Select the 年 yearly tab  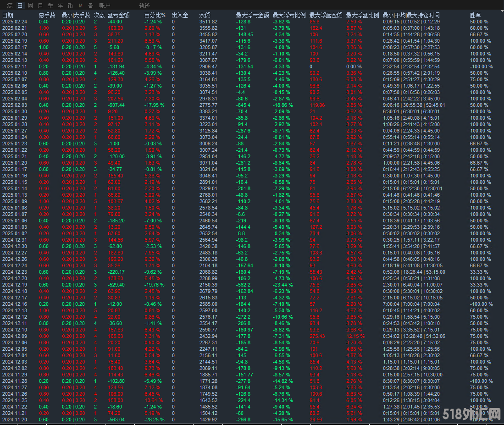coord(60,6)
